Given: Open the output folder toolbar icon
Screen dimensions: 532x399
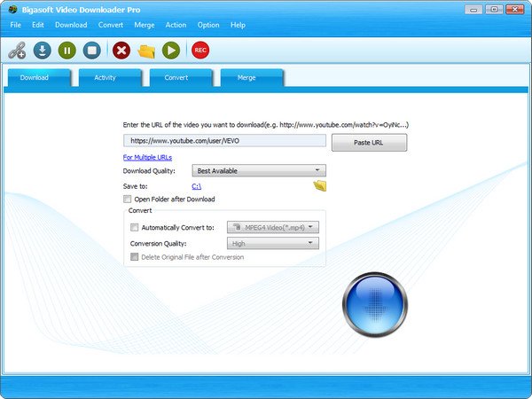Looking at the screenshot, I should click(146, 51).
